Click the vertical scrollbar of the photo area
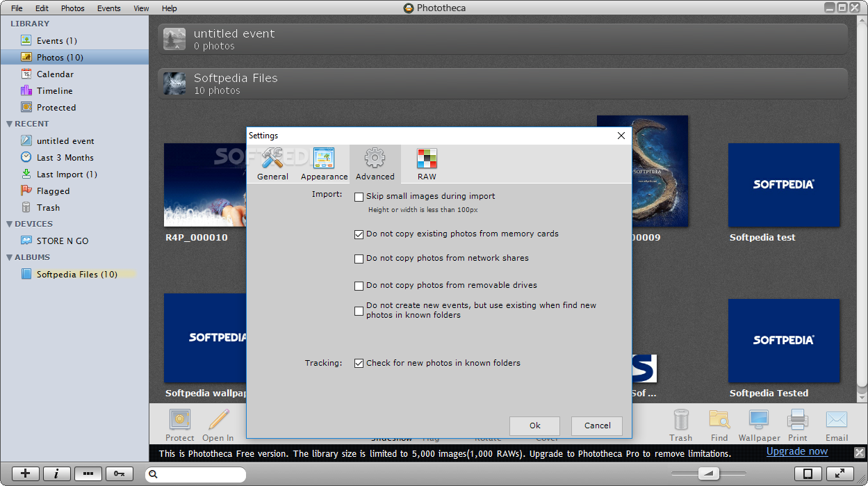 pos(862,209)
